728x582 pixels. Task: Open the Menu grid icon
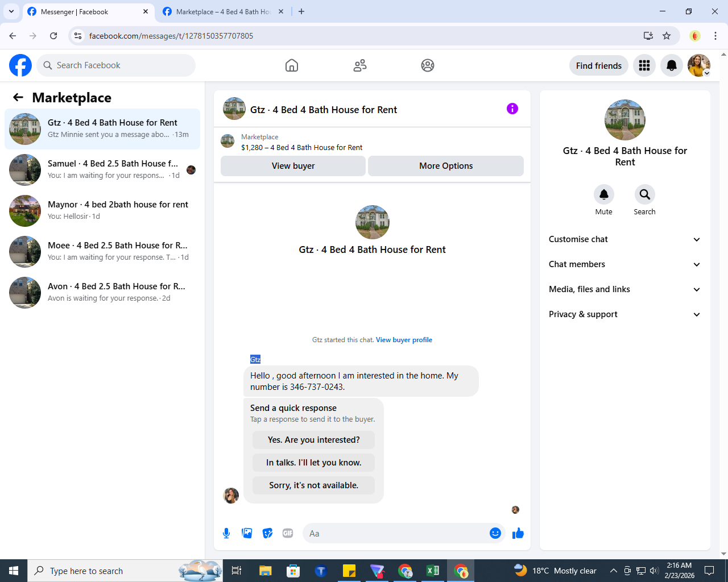(x=644, y=65)
